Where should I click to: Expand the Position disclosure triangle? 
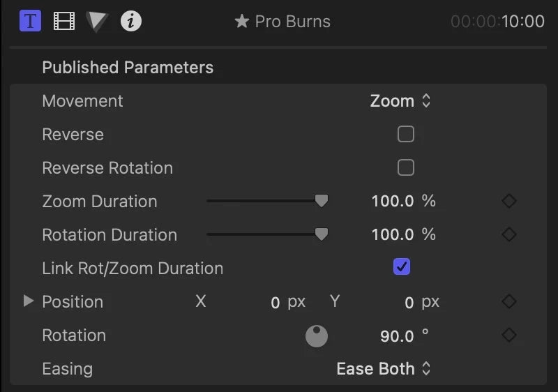(x=28, y=301)
